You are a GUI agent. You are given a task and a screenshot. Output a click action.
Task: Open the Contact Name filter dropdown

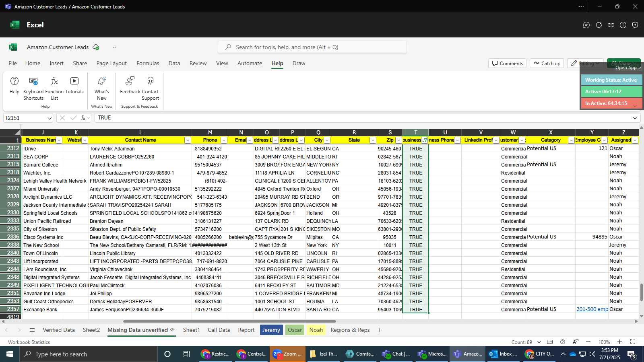(x=188, y=140)
